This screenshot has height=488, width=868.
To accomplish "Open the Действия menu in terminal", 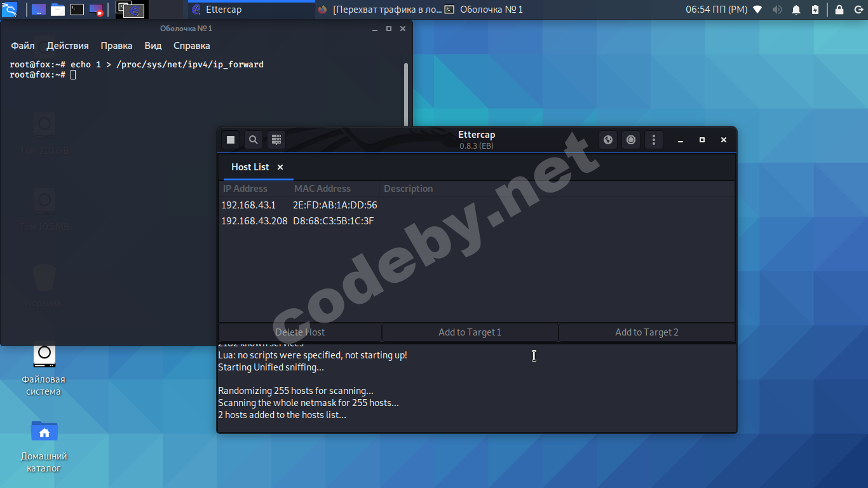I will click(x=67, y=46).
